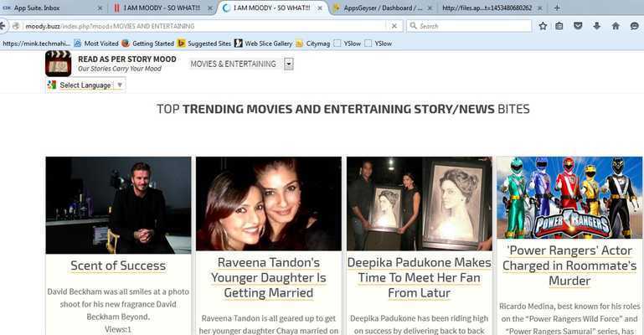Open a new tab with plus button
Image resolution: width=644 pixels, height=335 pixels.
558,8
